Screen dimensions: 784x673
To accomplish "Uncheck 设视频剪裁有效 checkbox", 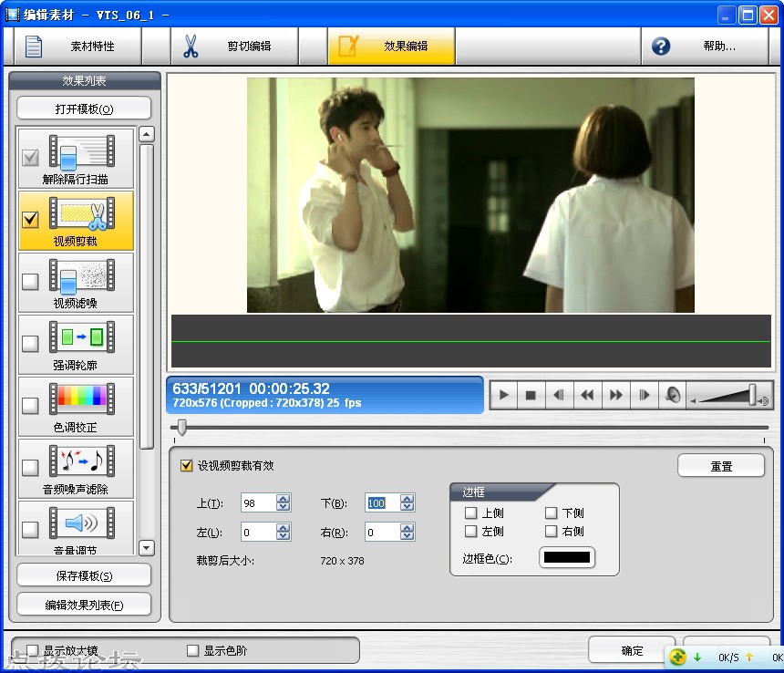I will (186, 465).
